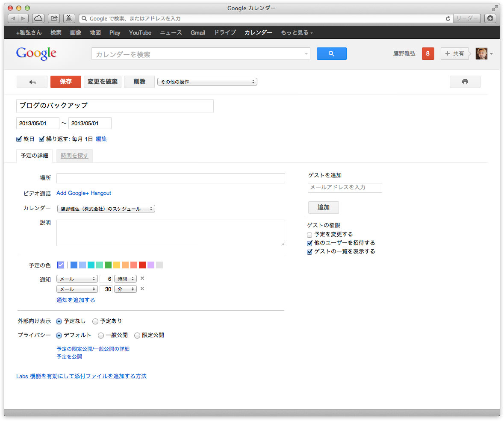Screen dimensions: 504x421
Task: Toggle the 終日 all-day checkbox
Action: [19, 139]
